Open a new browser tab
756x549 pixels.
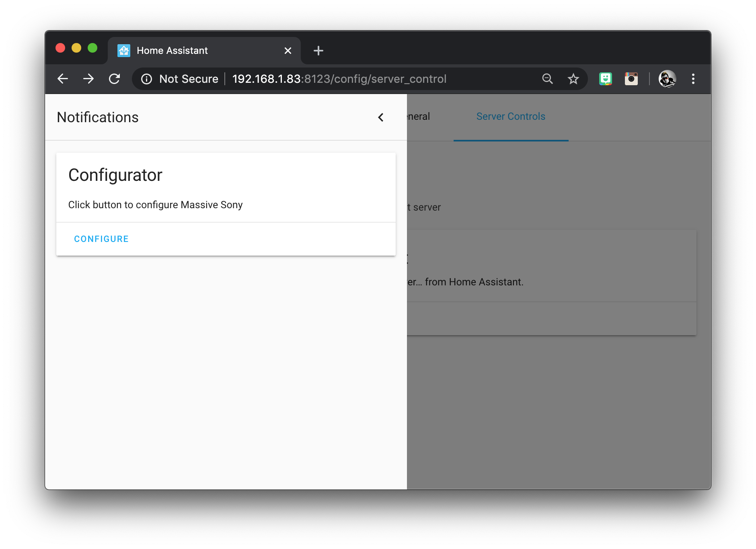click(x=318, y=50)
